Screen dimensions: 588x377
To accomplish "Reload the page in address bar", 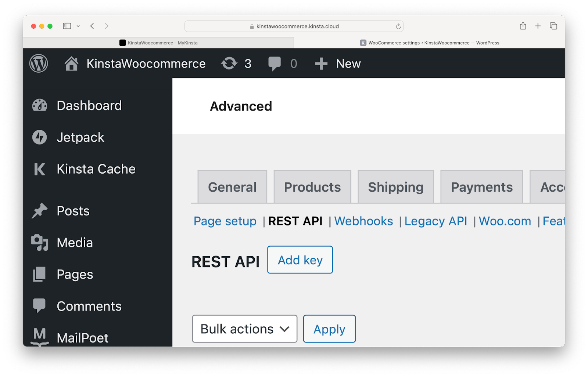I will pyautogui.click(x=398, y=26).
